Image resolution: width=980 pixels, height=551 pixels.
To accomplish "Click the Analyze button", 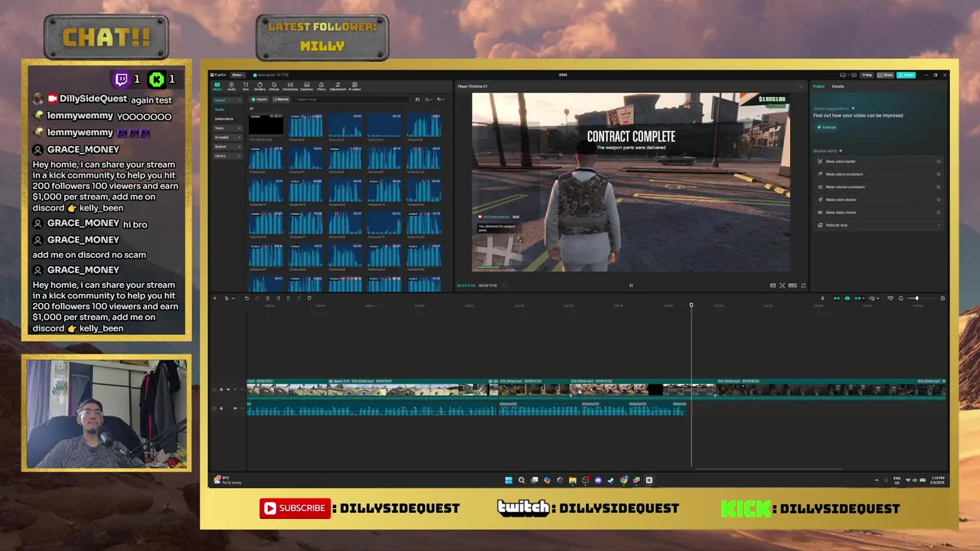I will [x=827, y=127].
